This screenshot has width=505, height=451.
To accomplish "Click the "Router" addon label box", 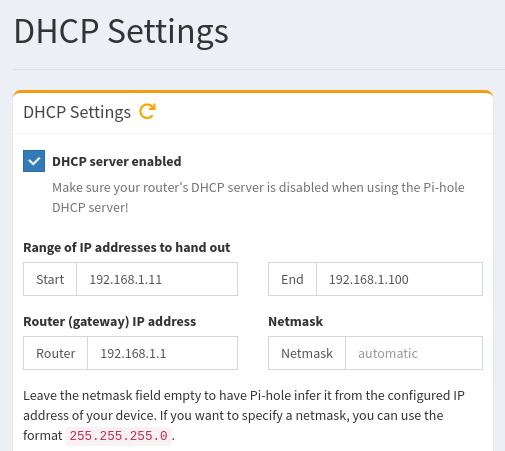I will [x=55, y=353].
